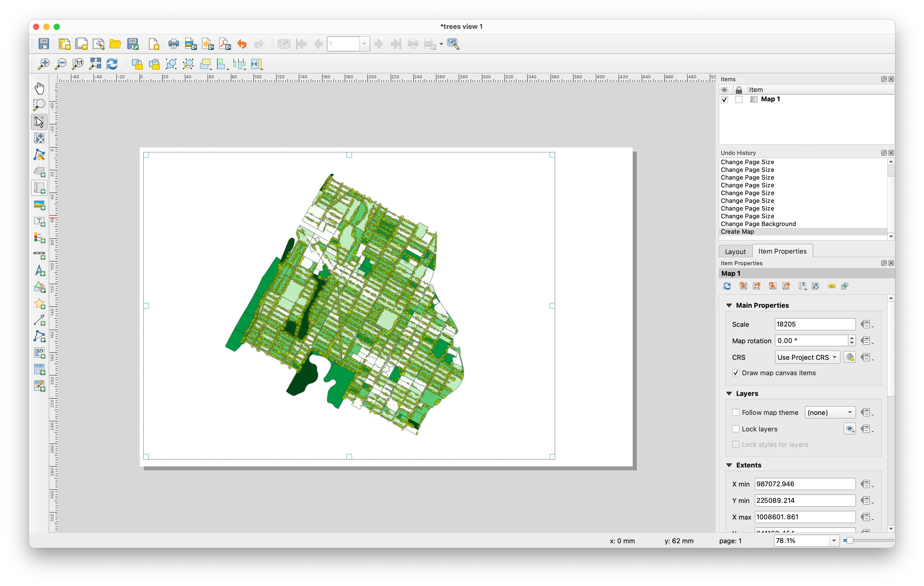
Task: Click the undo last action icon
Action: click(241, 44)
